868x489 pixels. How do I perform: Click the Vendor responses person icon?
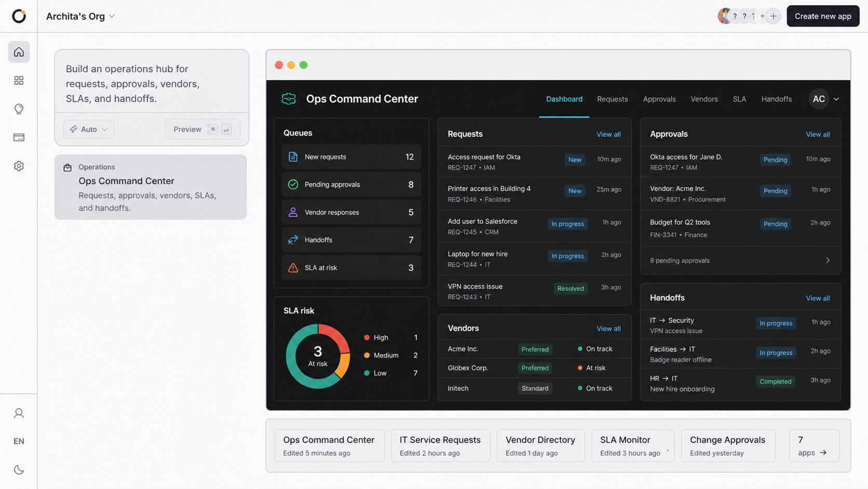pyautogui.click(x=293, y=212)
